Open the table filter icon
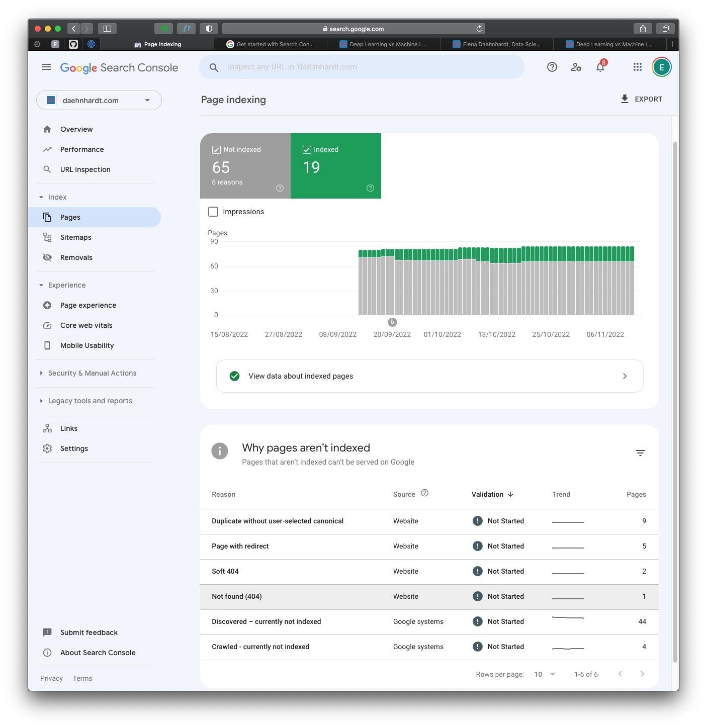Image resolution: width=707 pixels, height=728 pixels. click(640, 453)
